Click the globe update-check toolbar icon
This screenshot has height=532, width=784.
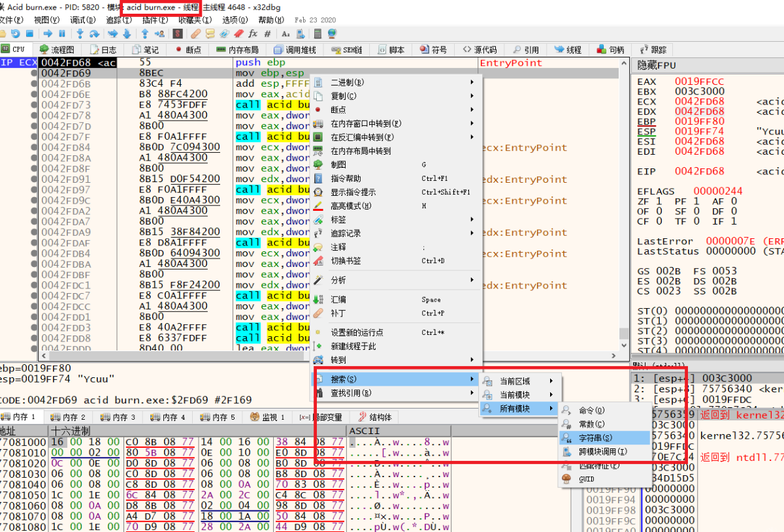click(332, 33)
